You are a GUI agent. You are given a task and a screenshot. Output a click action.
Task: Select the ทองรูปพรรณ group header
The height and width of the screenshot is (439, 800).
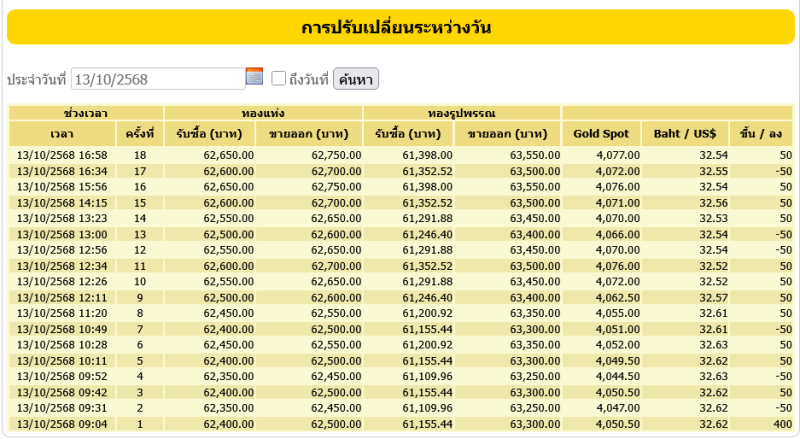click(x=462, y=112)
